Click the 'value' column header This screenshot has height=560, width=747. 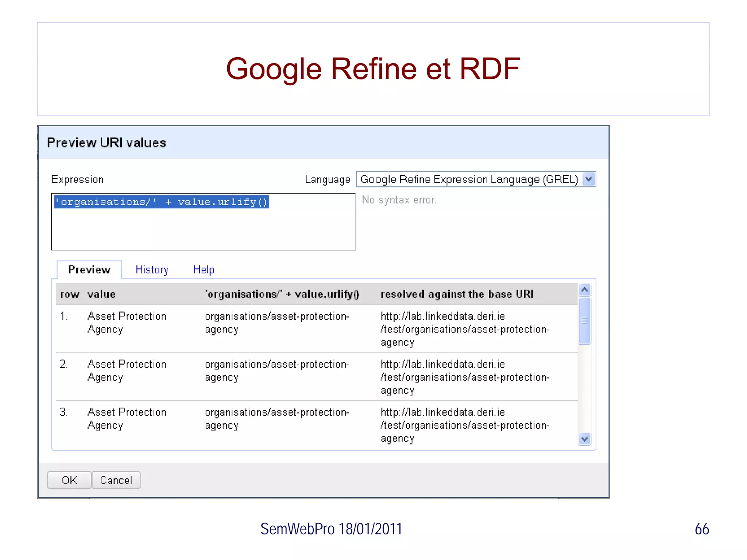(101, 294)
